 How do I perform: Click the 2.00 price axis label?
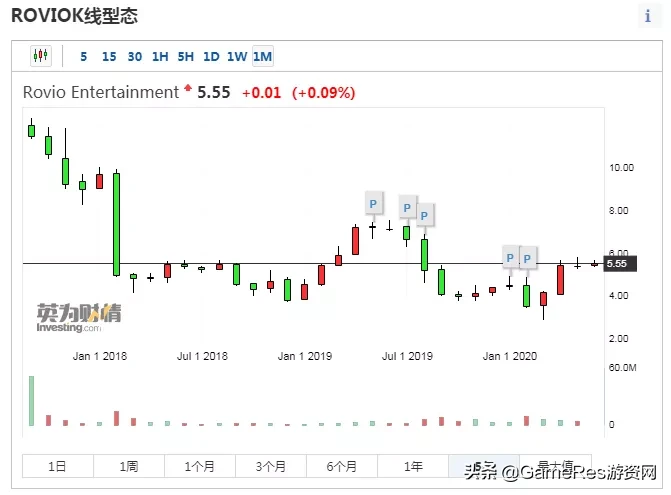point(619,338)
